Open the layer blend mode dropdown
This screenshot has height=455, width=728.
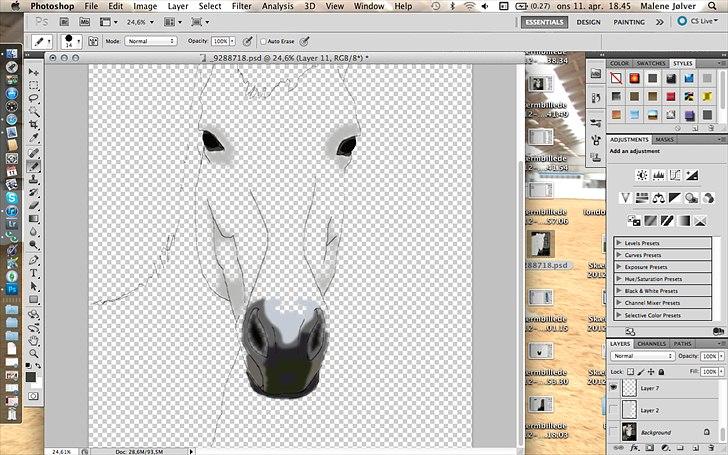[x=642, y=356]
